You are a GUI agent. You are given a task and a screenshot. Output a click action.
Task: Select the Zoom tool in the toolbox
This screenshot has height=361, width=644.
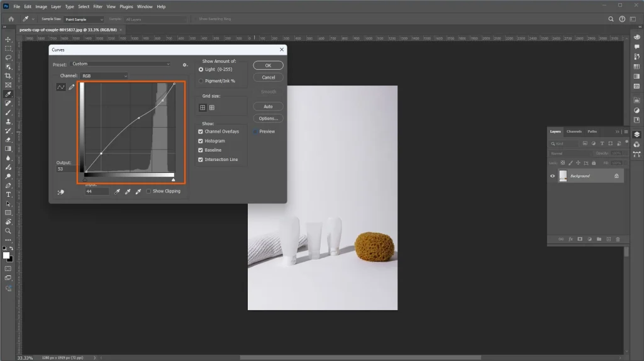(x=8, y=231)
